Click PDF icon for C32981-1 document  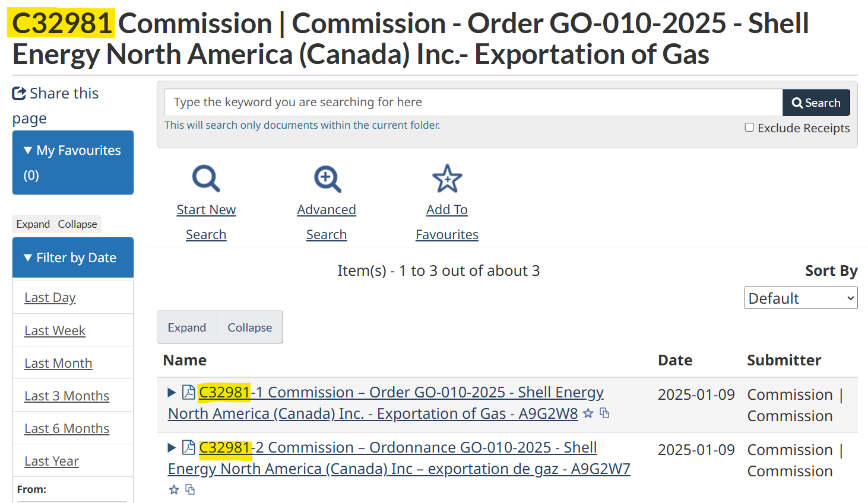[189, 392]
